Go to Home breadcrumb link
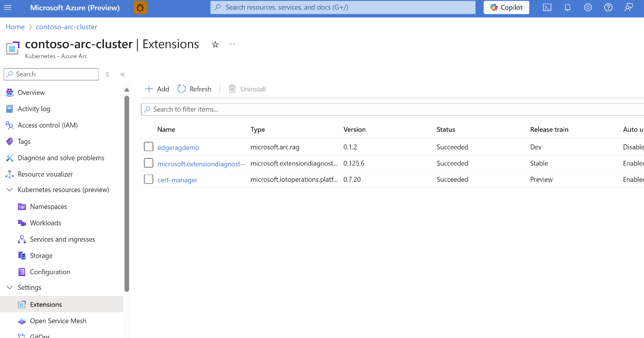Screen dimensions: 644x338 click(x=15, y=27)
